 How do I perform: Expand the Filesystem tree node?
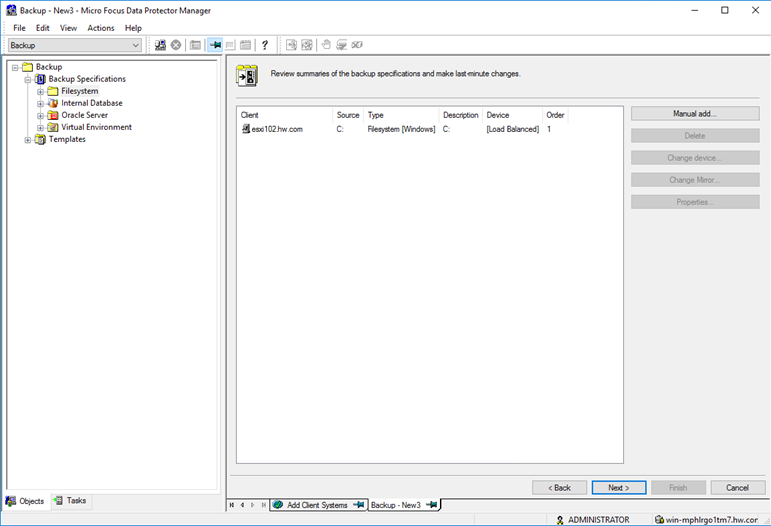[40, 91]
